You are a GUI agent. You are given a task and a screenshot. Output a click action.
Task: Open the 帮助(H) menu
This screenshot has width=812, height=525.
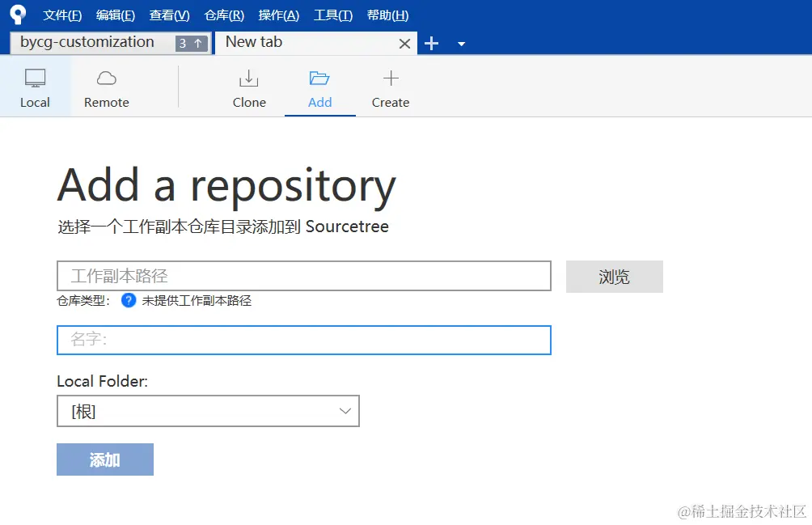(388, 15)
